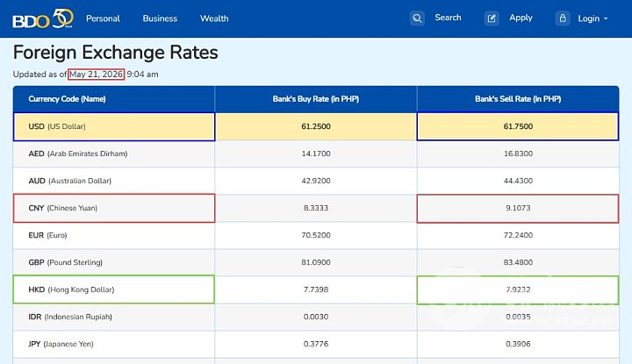Viewport: 632px width, 364px height.
Task: Click the Apply link text
Action: [x=521, y=18]
